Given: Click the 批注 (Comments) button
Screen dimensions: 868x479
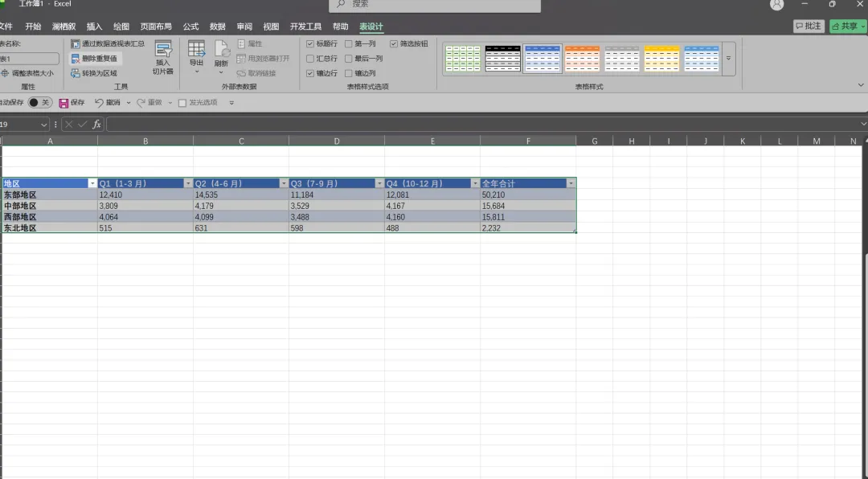Looking at the screenshot, I should pyautogui.click(x=809, y=26).
